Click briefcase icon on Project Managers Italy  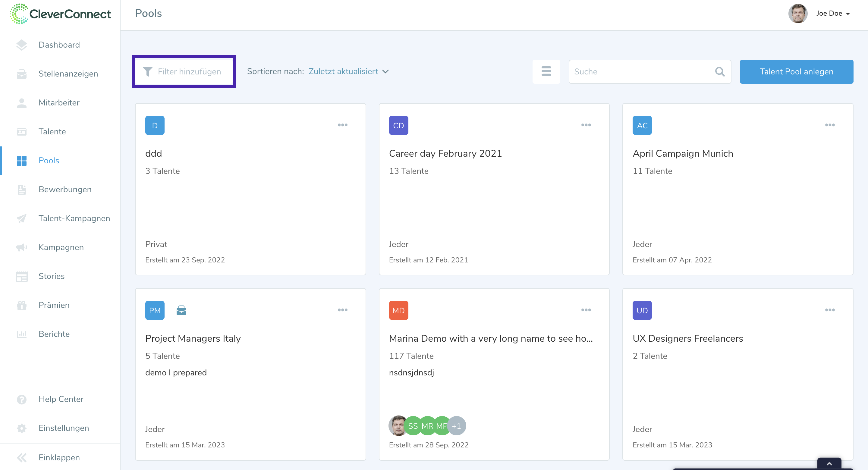(181, 310)
